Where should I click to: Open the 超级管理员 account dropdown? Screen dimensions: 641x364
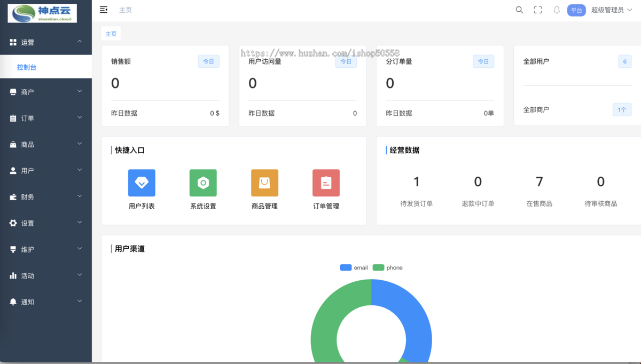[611, 10]
